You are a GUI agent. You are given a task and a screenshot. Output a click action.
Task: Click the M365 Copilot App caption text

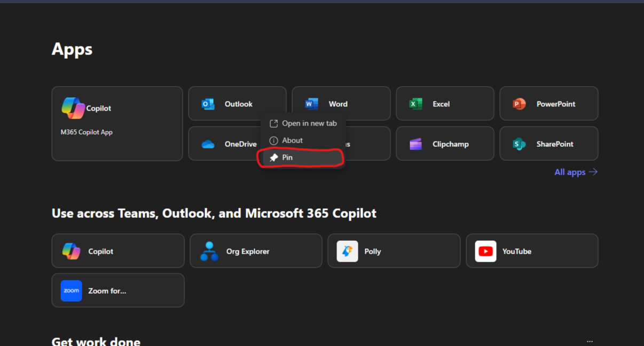click(x=87, y=132)
